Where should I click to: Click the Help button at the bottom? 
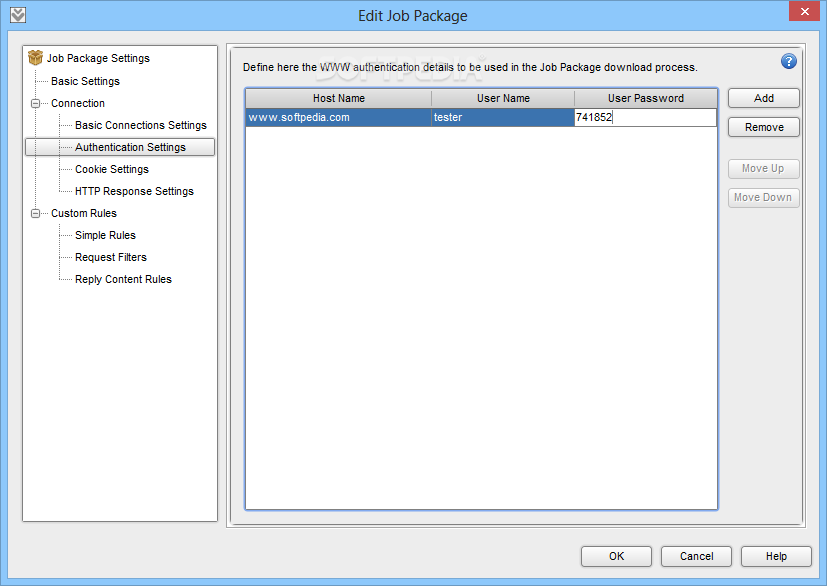(776, 556)
